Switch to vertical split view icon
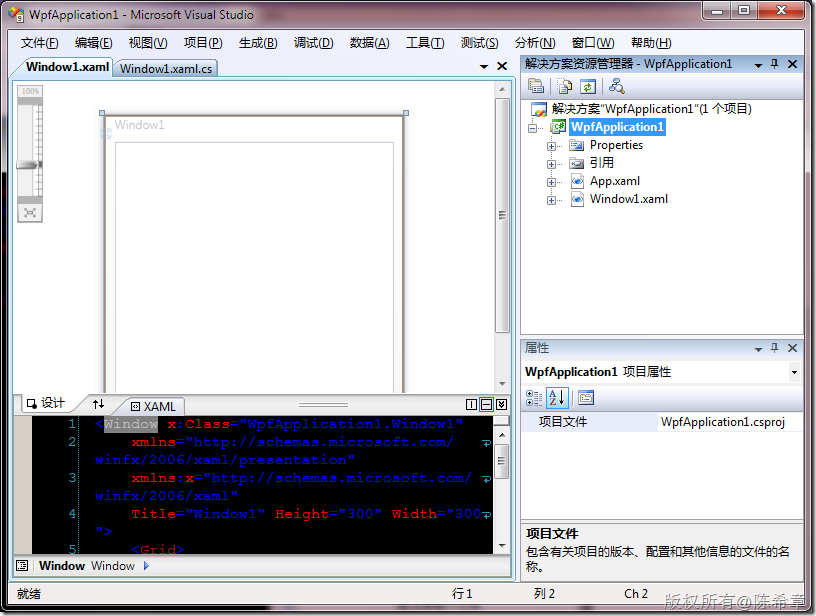Image resolution: width=816 pixels, height=616 pixels. pyautogui.click(x=471, y=404)
